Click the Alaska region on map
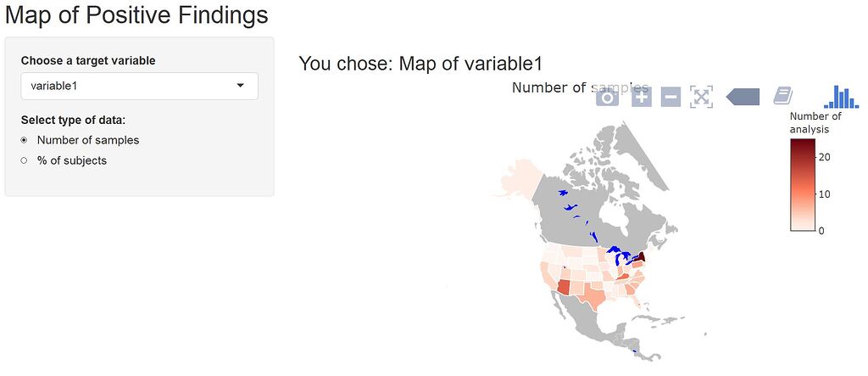 (520, 177)
